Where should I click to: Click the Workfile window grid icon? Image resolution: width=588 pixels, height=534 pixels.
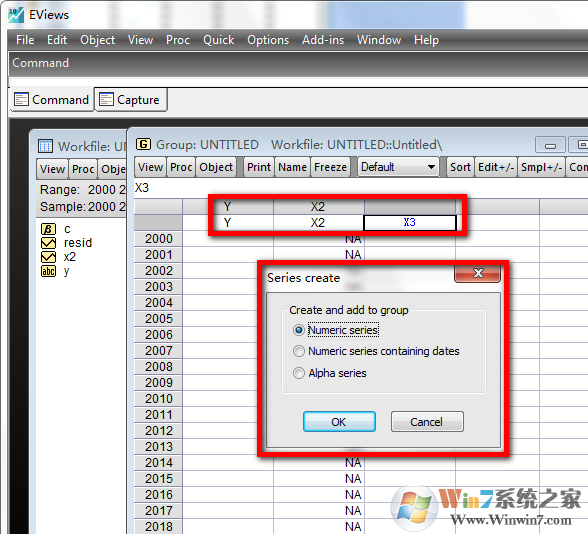tap(45, 146)
